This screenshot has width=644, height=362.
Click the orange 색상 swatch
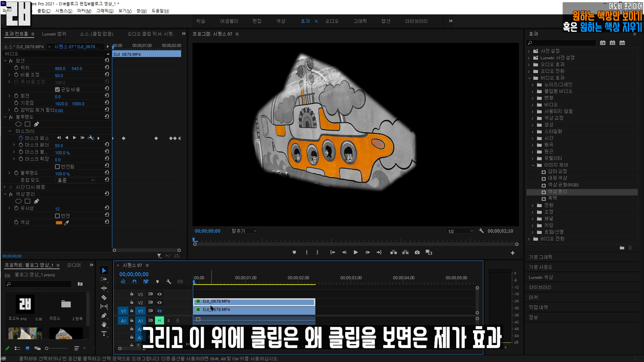(59, 223)
